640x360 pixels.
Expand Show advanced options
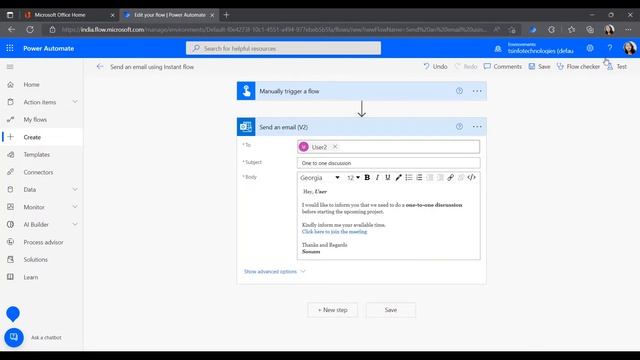tap(274, 271)
